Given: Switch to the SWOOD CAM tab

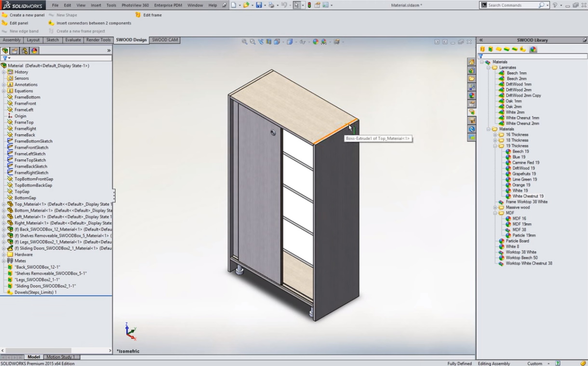Looking at the screenshot, I should click(165, 40).
